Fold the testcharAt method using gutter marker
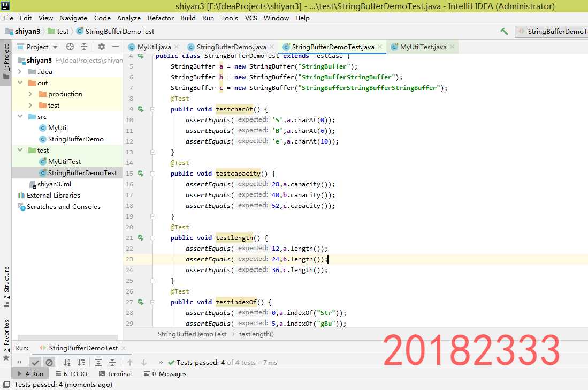 click(x=152, y=109)
